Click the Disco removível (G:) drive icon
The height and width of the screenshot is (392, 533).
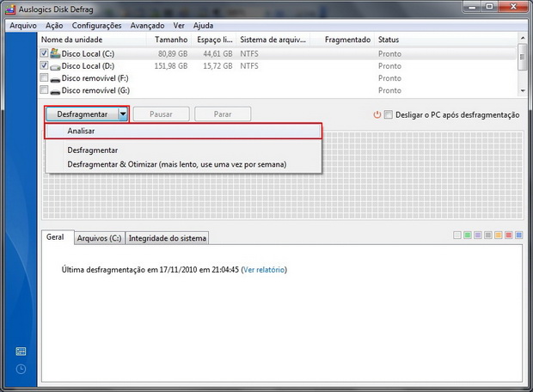tap(55, 91)
